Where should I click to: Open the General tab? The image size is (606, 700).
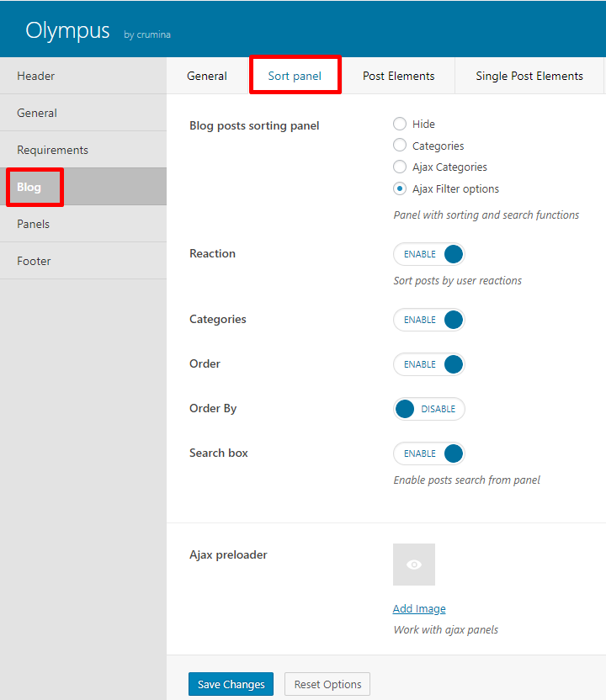click(x=207, y=76)
